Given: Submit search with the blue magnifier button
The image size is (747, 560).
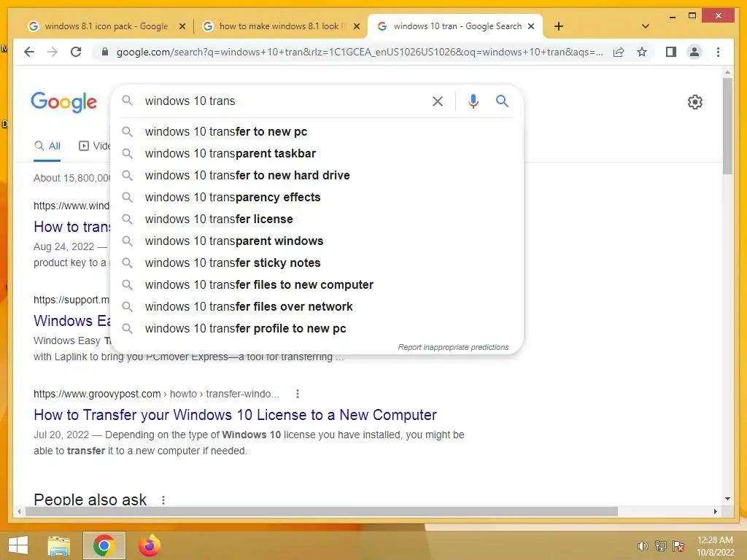Looking at the screenshot, I should click(x=502, y=101).
